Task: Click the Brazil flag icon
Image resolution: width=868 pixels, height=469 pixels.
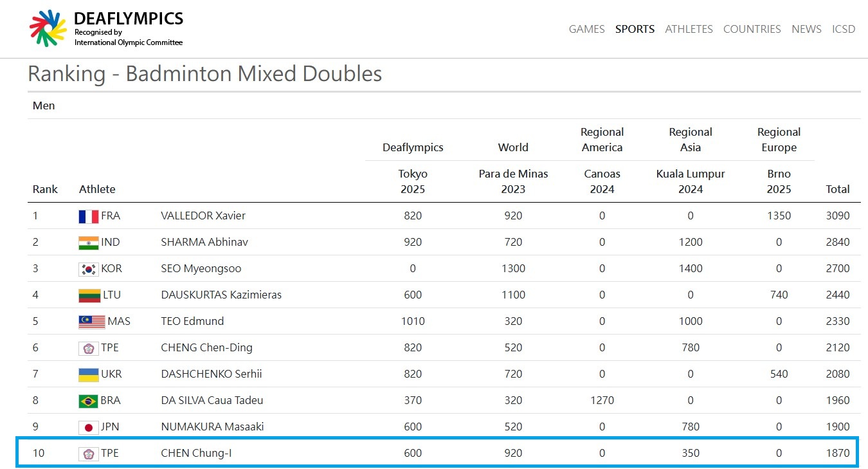Action: (88, 401)
